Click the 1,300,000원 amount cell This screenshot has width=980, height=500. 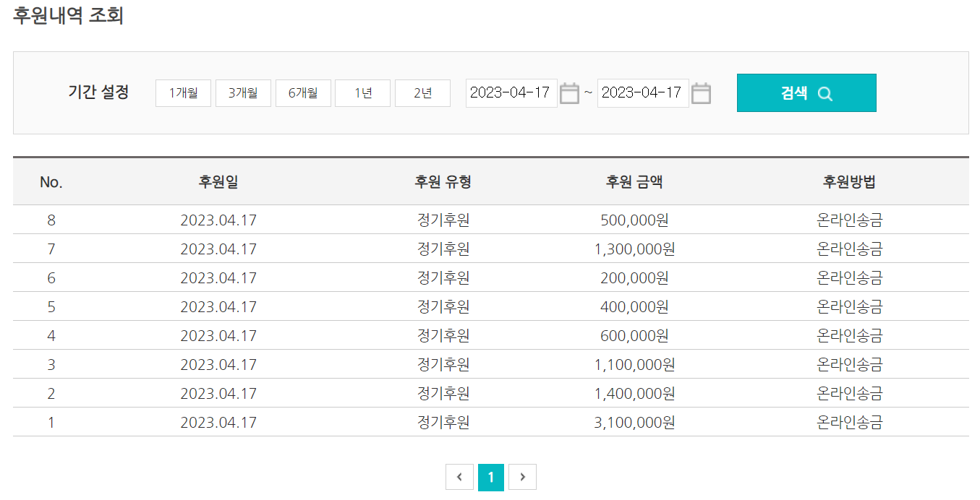[x=634, y=249]
